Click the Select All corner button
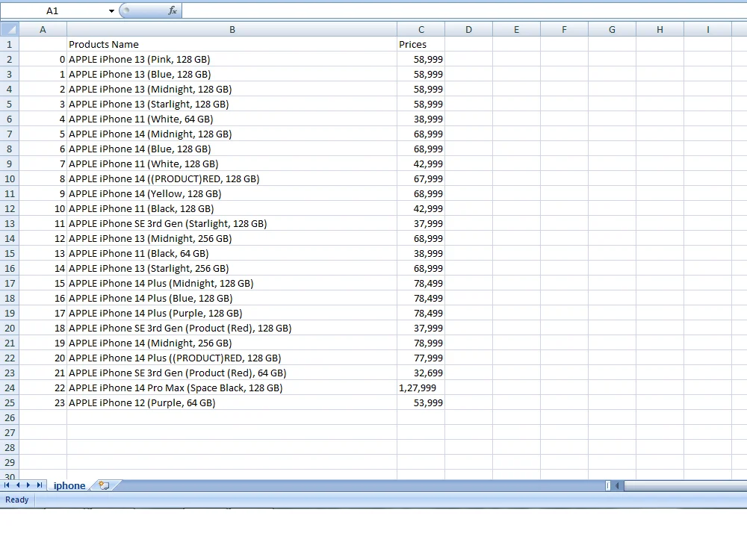The image size is (747, 560). [x=10, y=30]
